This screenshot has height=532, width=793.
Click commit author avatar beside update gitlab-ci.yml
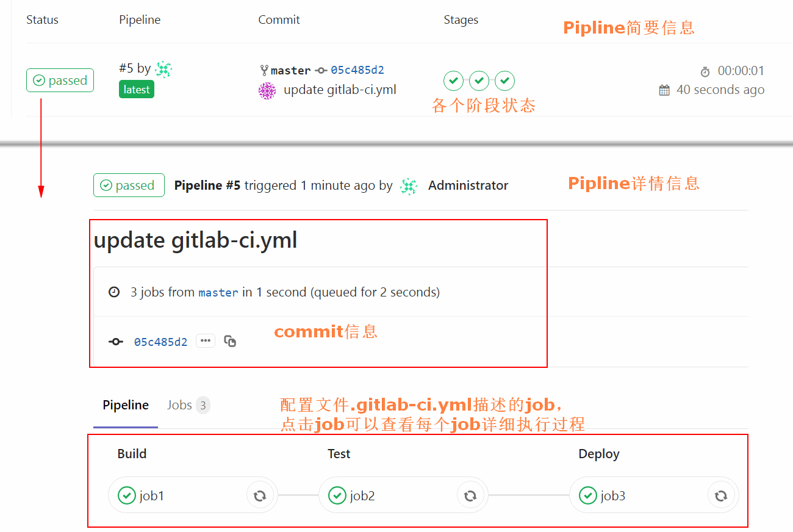[267, 91]
